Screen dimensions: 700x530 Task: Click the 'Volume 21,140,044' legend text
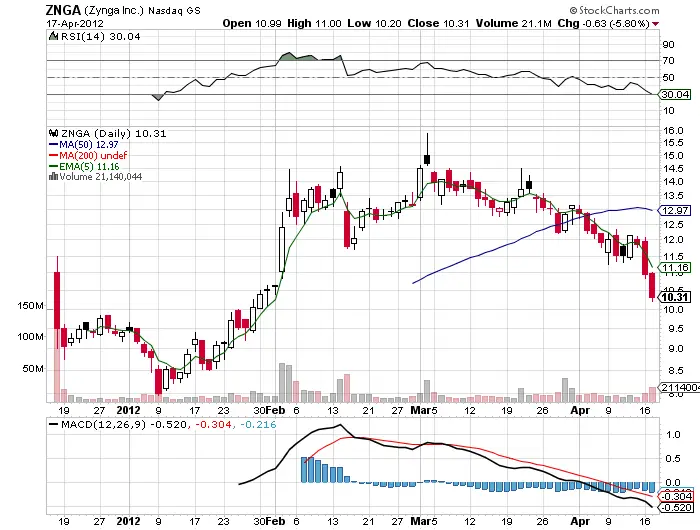click(101, 177)
